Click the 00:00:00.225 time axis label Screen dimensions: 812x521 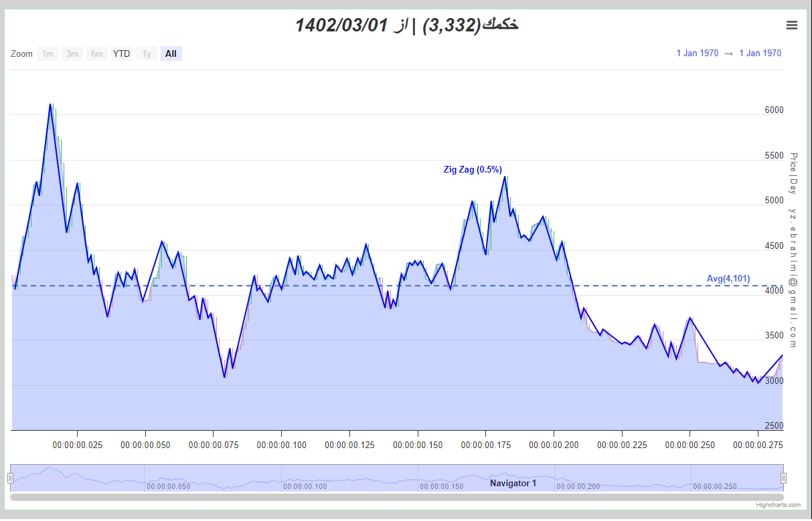click(x=623, y=444)
